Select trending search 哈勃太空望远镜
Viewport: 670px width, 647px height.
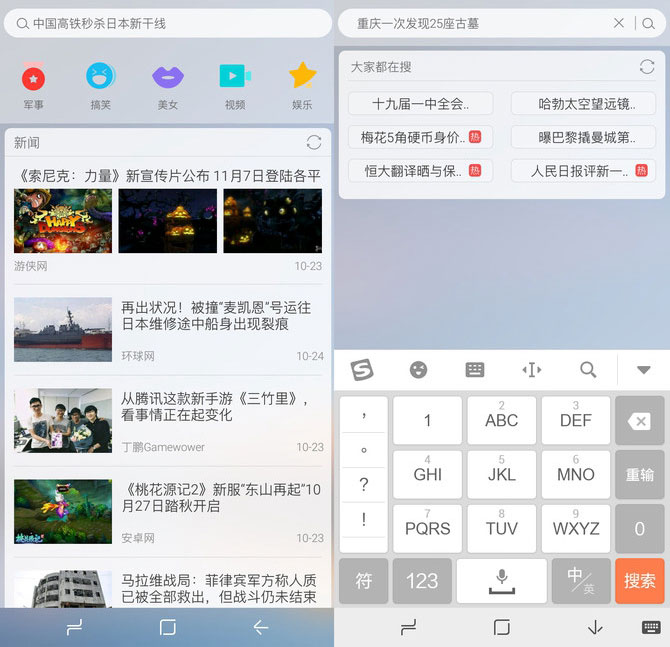(583, 103)
